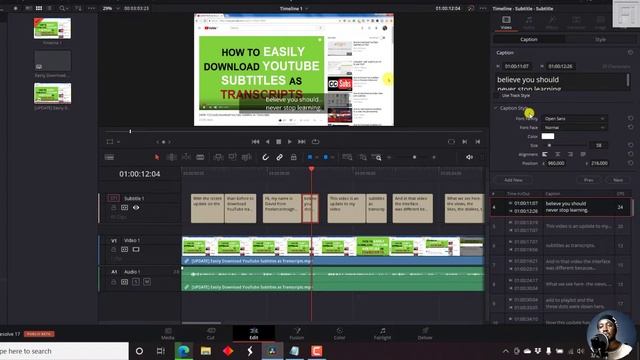Lock the Subtitle 1 track
The image size is (640, 360).
coord(113,208)
